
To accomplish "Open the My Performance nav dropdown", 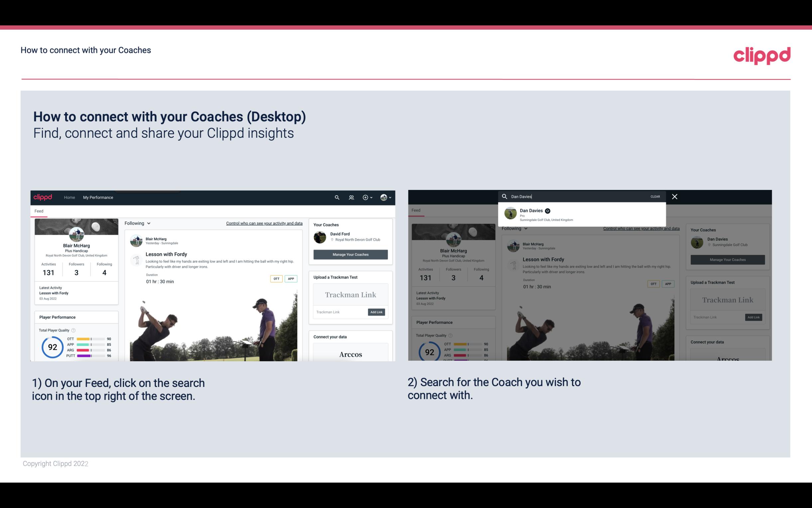I will coord(98,197).
